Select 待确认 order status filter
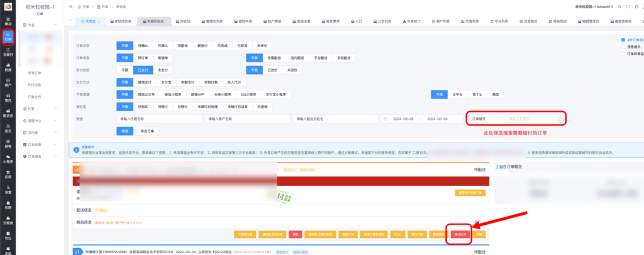The height and width of the screenshot is (255, 644). click(x=143, y=46)
